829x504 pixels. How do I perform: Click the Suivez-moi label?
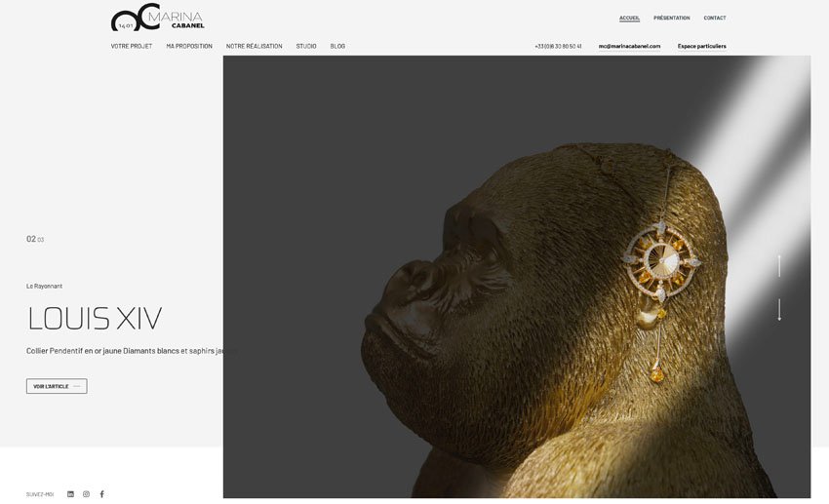tap(40, 494)
